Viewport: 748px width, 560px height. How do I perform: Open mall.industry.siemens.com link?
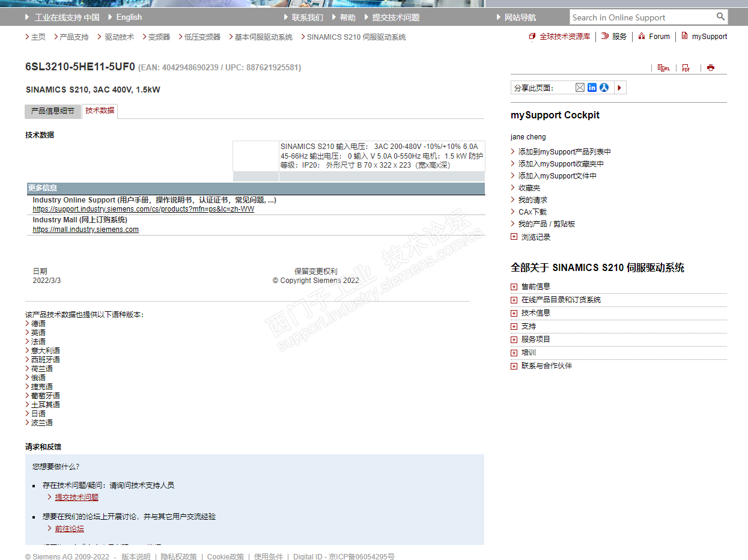click(x=85, y=230)
